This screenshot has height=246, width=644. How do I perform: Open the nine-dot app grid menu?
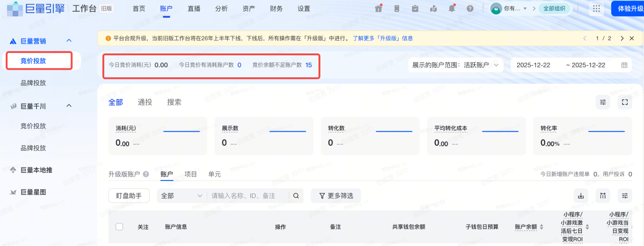(596, 8)
